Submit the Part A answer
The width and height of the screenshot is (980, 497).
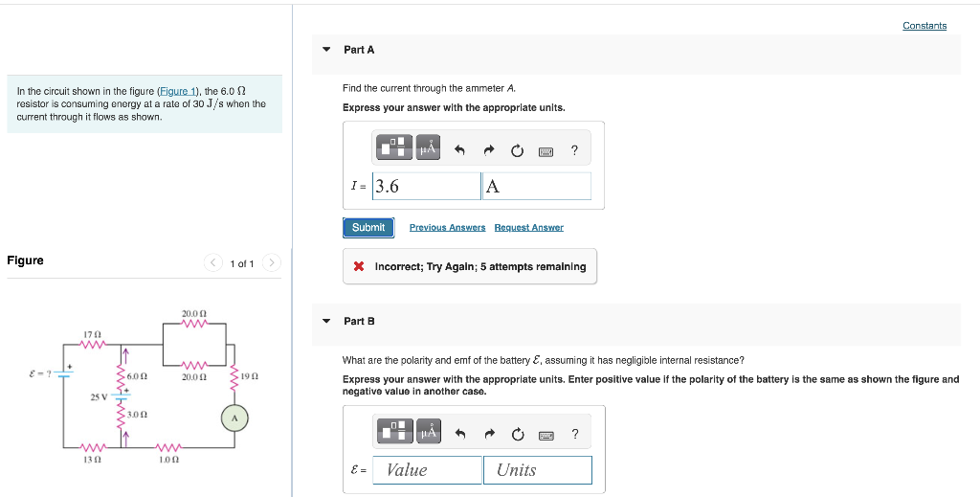click(x=367, y=228)
